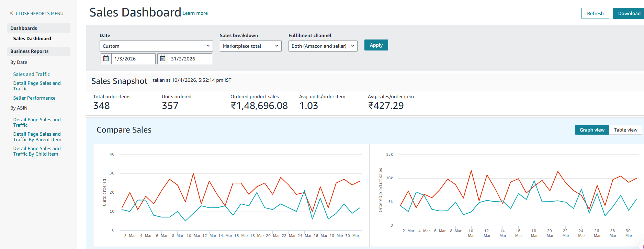Switch to Table view
Viewport: 644px width, 249px height.
(625, 130)
